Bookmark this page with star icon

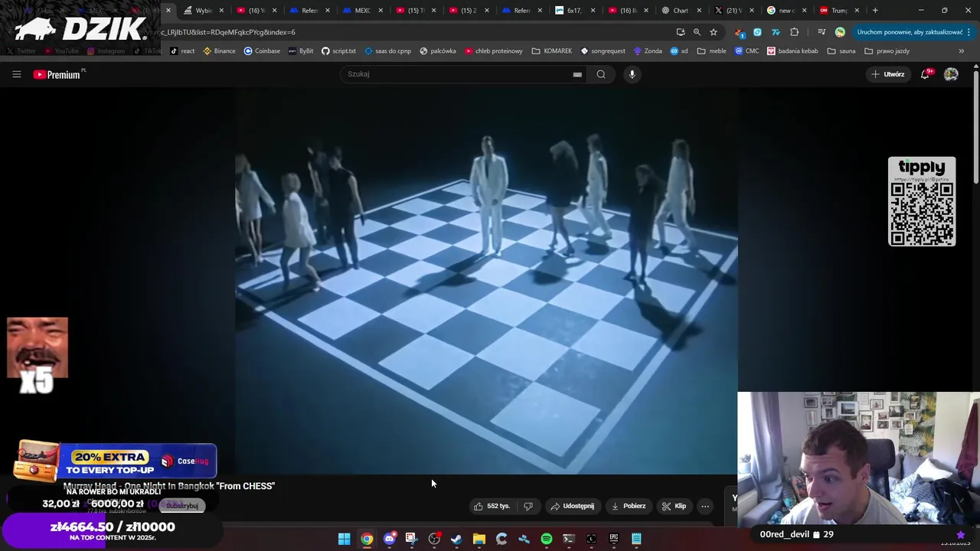tap(714, 32)
